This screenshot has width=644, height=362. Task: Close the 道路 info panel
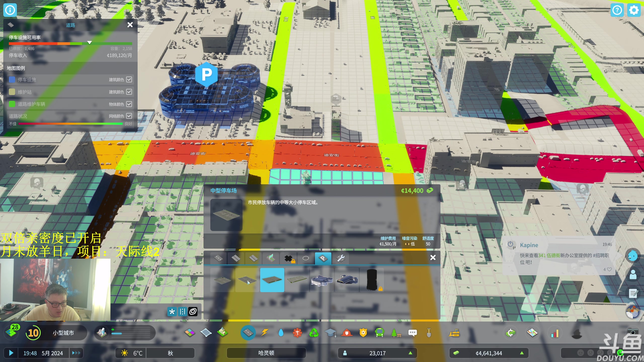click(130, 25)
